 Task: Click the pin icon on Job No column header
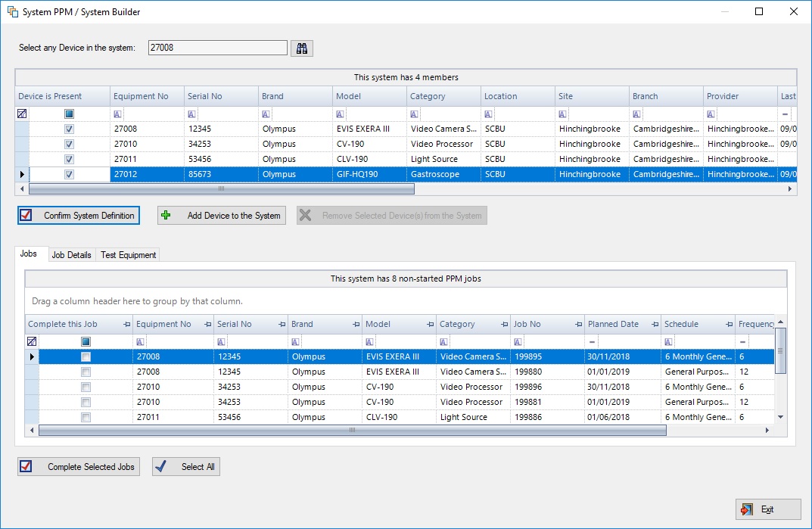coord(577,325)
